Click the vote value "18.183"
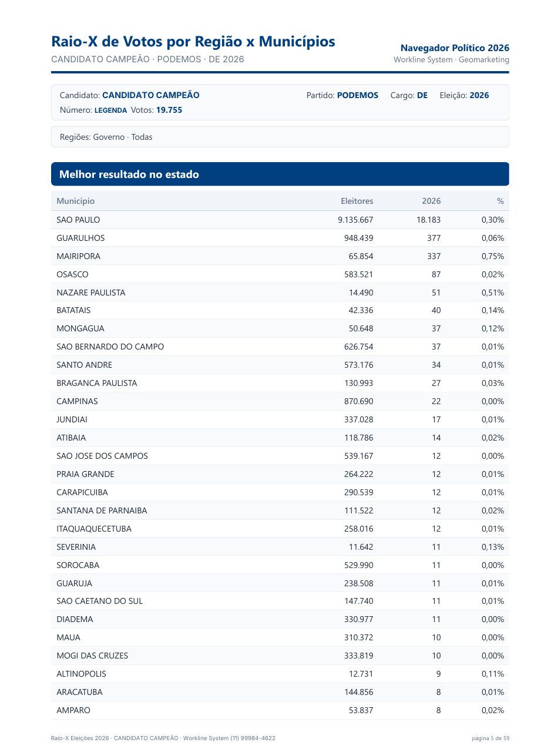Image resolution: width=534 pixels, height=756 pixels. coord(428,220)
